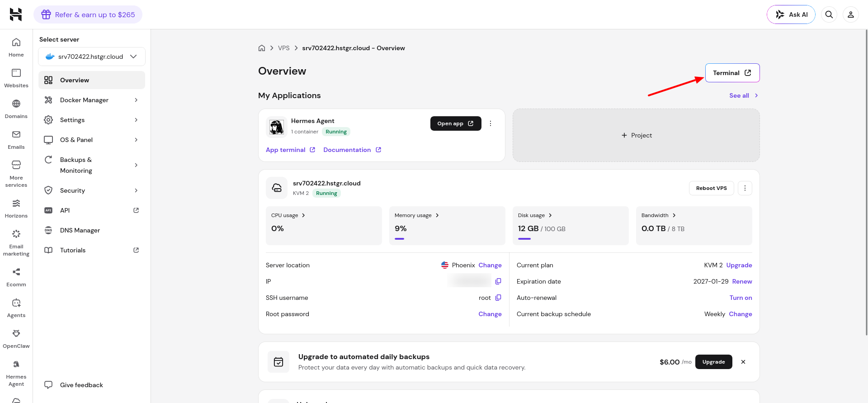This screenshot has width=868, height=403.
Task: Click the page vertical scrollbar
Action: point(866,183)
